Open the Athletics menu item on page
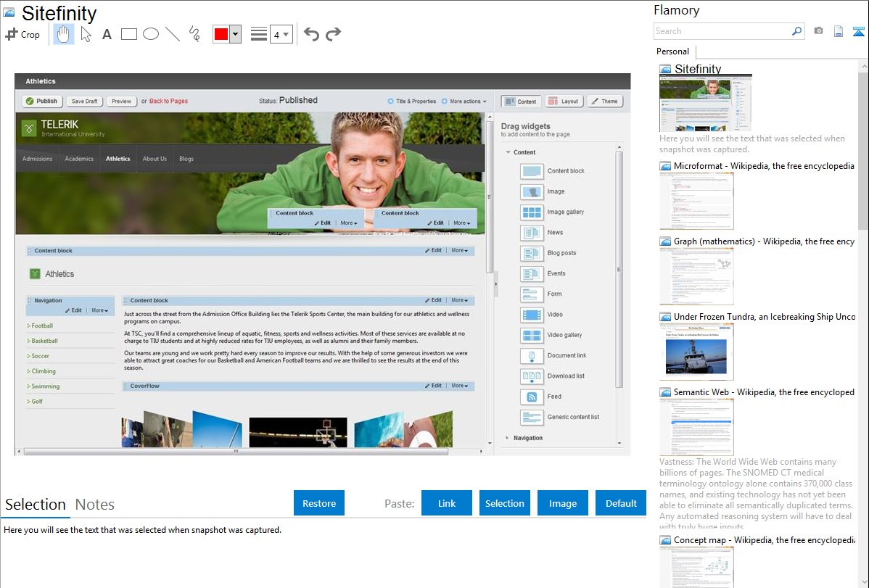 click(x=118, y=159)
